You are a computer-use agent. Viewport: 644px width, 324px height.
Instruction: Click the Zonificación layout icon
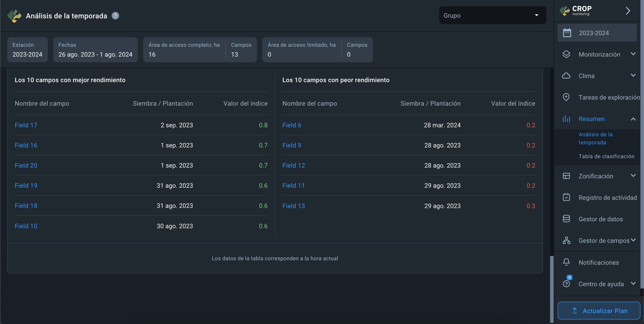[x=566, y=176]
